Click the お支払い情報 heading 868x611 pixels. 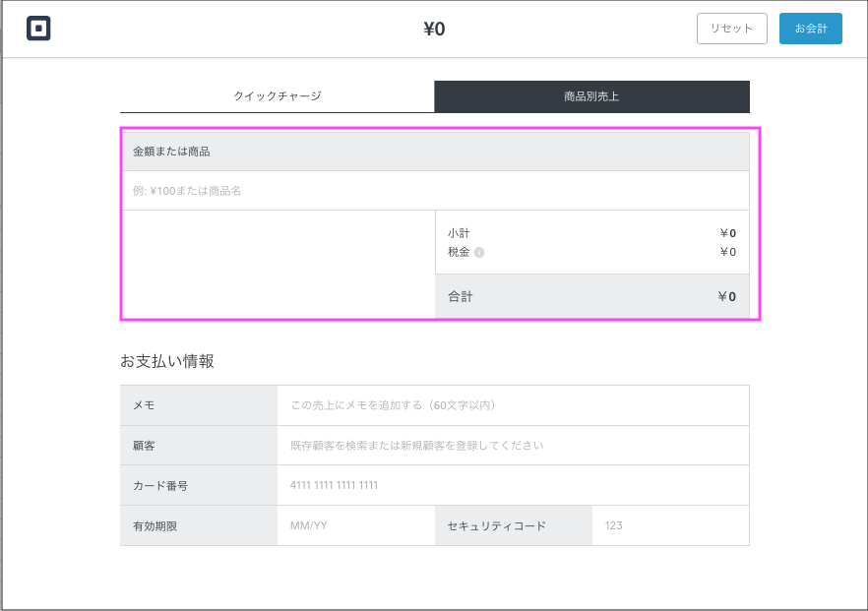[x=167, y=361]
